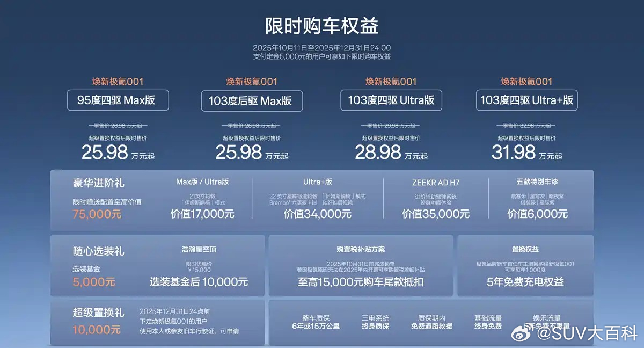Select the 103度四驱 Ultra+版 trim box
The width and height of the screenshot is (644, 348).
coord(526,100)
